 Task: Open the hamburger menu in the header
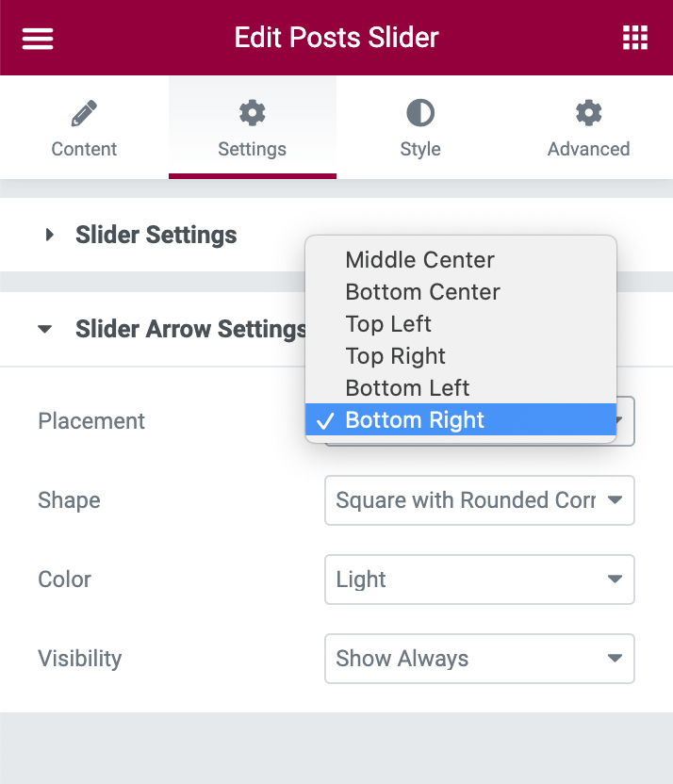[37, 37]
